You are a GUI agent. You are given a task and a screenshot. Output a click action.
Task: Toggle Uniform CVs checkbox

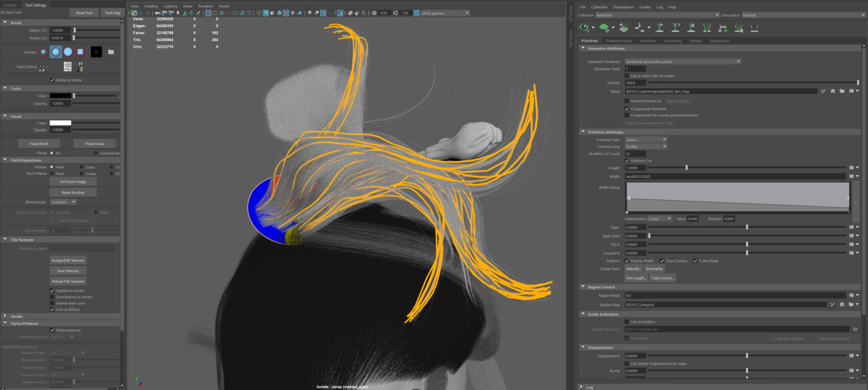click(627, 161)
